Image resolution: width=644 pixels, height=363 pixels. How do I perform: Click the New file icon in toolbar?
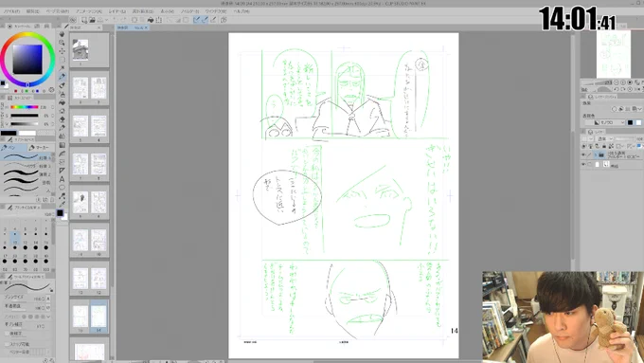84,19
